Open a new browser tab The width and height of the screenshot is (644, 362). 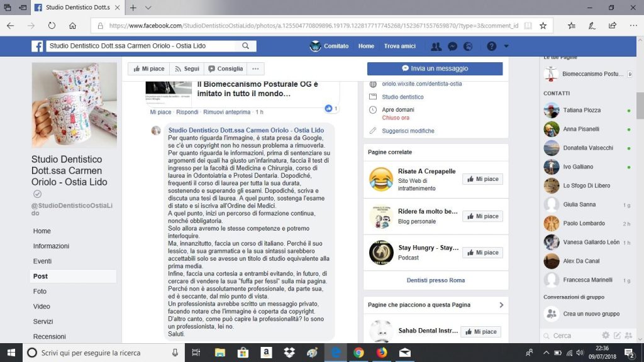pos(133,8)
